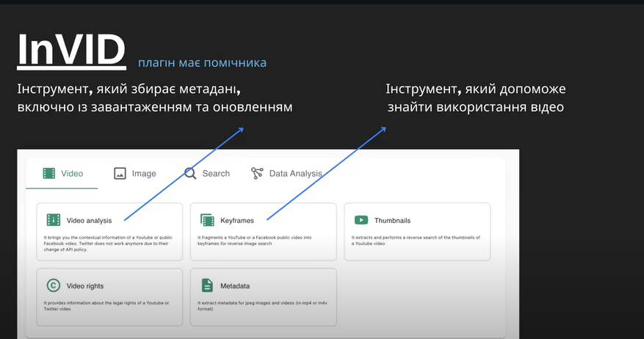
Task: Open the Keyframes tool card
Action: [x=264, y=231]
